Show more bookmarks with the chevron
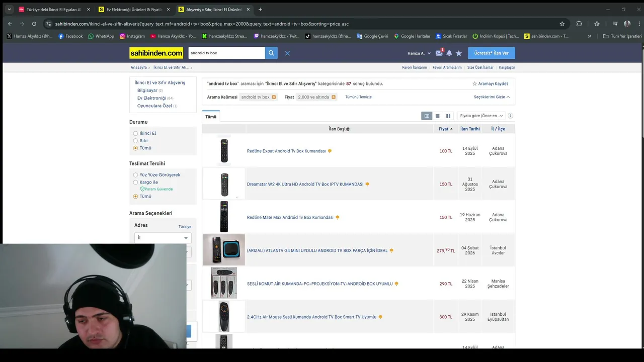Screen dimensions: 644x362 590,36
